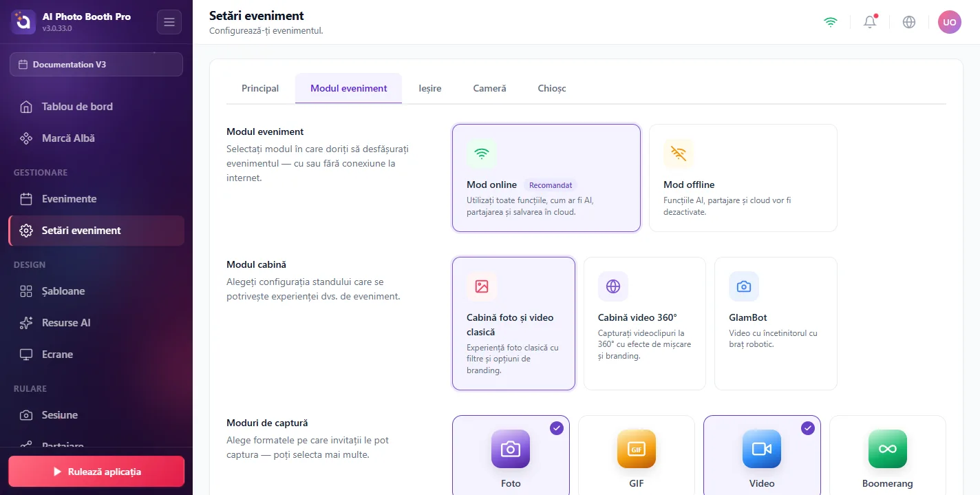Click the green Wi-Fi icon in Mod online card
Viewport: 980px width, 495px height.
point(482,154)
